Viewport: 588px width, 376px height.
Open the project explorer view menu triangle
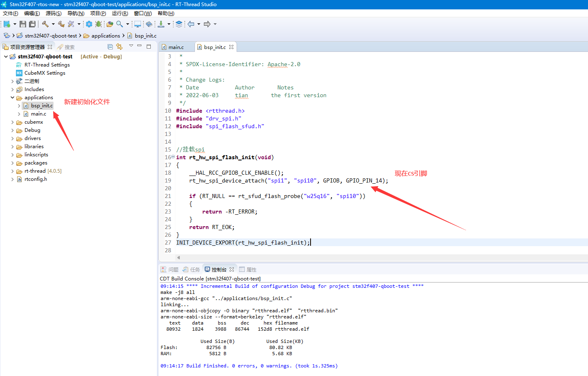(x=131, y=46)
